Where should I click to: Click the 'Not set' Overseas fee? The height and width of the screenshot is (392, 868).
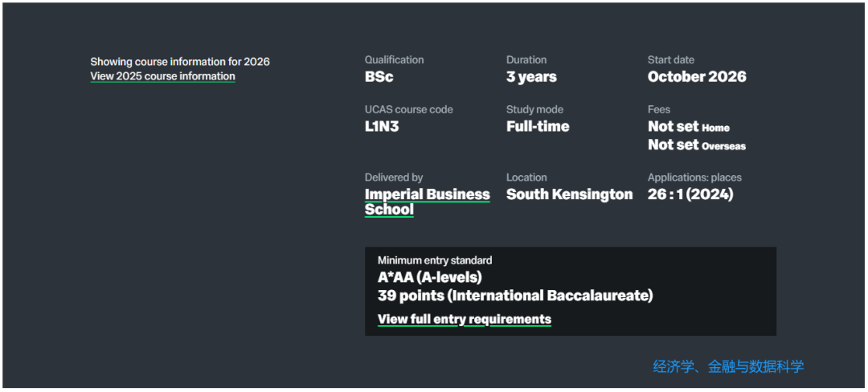click(674, 145)
